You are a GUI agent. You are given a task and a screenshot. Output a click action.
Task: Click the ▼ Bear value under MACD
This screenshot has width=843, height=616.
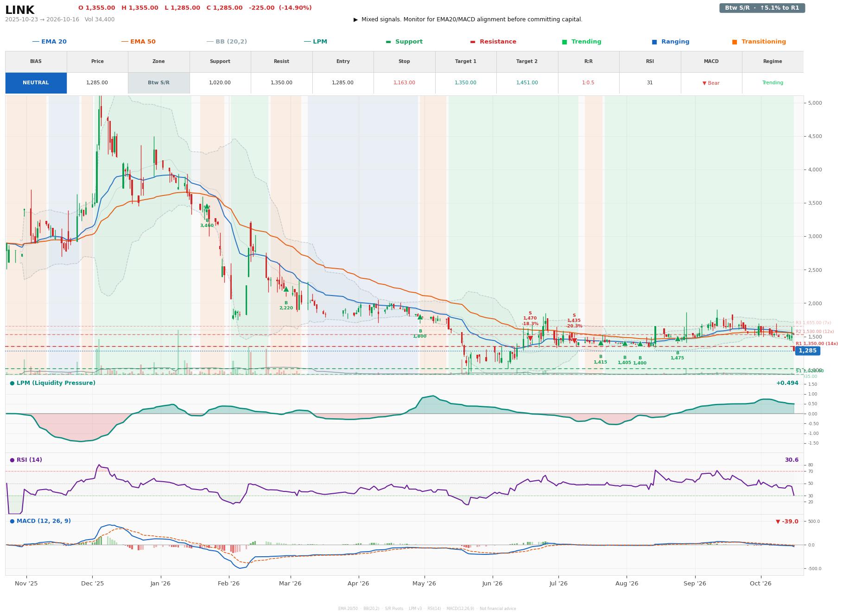pos(711,83)
